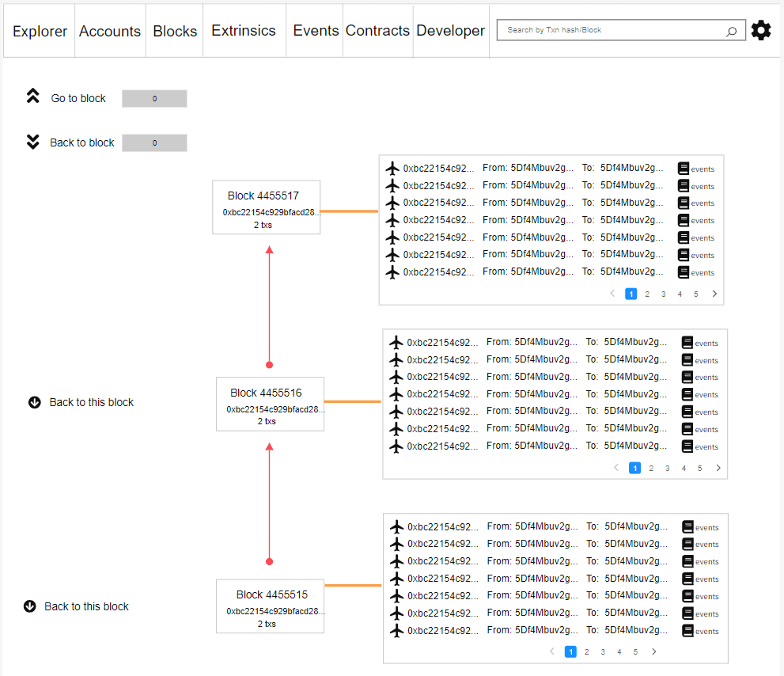The image size is (784, 676).
Task: Click the Block 4455517 box
Action: click(266, 207)
